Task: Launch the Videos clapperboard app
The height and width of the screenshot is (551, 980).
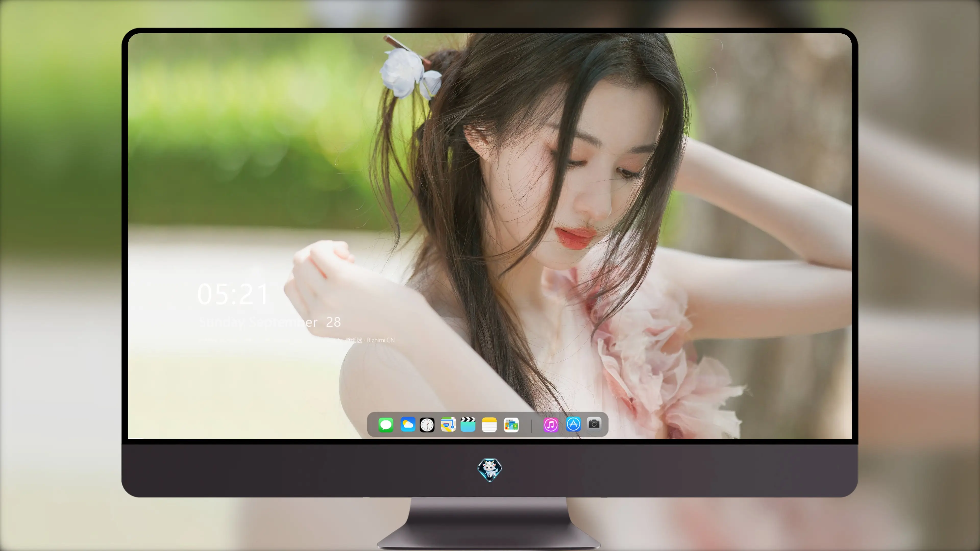Action: point(468,424)
